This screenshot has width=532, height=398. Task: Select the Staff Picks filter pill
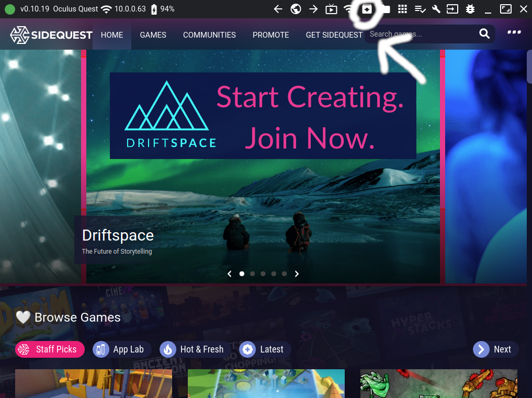pos(50,349)
